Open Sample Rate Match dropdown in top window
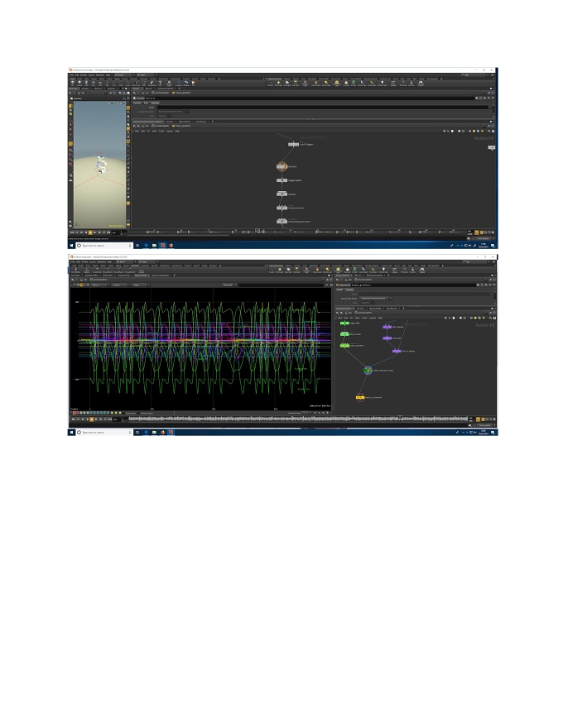563x728 pixels. point(173,112)
